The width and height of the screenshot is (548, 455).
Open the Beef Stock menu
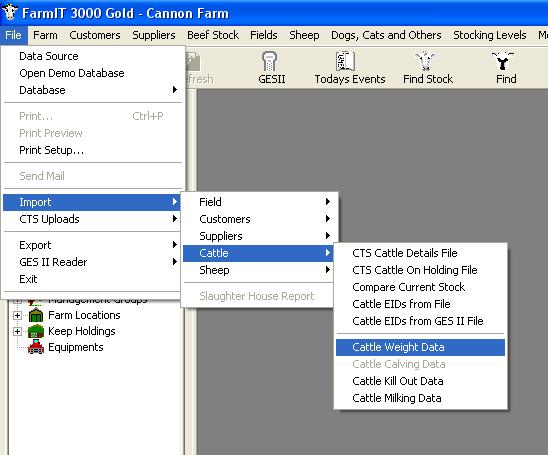click(x=213, y=35)
